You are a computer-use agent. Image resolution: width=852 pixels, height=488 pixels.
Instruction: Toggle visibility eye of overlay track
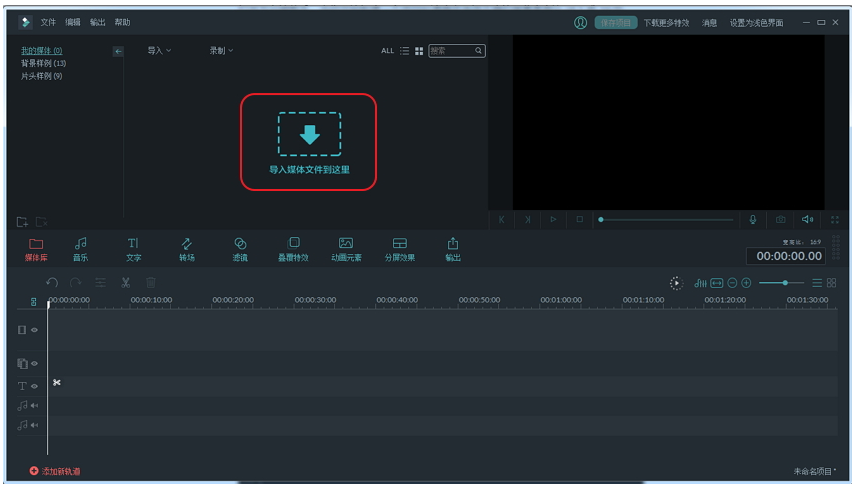(x=34, y=364)
